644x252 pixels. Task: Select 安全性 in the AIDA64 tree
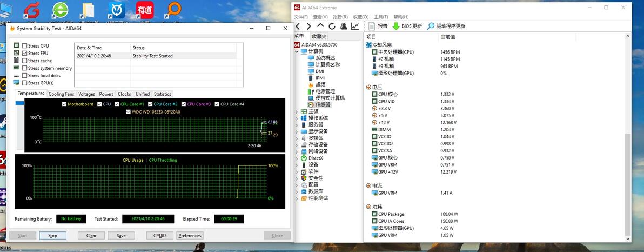point(316,178)
